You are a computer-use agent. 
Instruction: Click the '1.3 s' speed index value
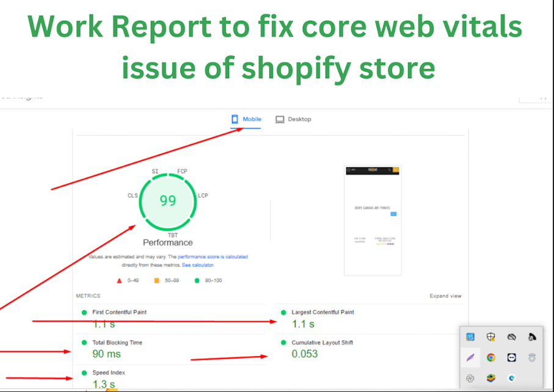coord(104,384)
